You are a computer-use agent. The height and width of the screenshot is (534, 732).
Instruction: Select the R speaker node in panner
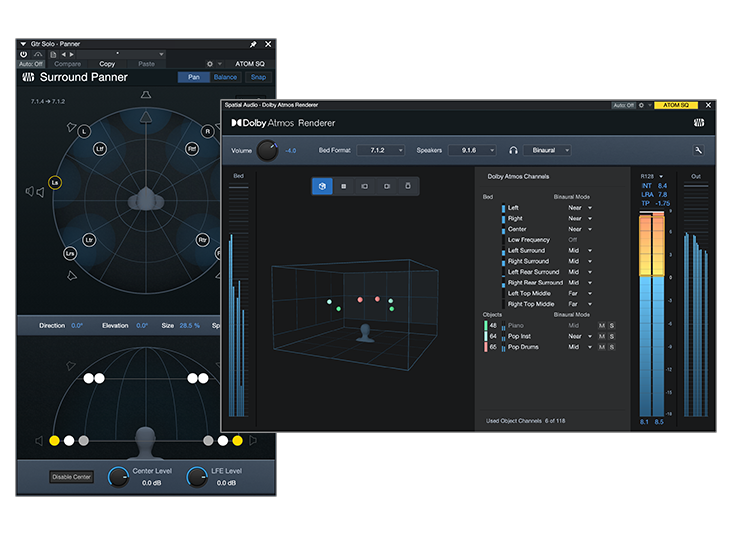click(x=208, y=132)
